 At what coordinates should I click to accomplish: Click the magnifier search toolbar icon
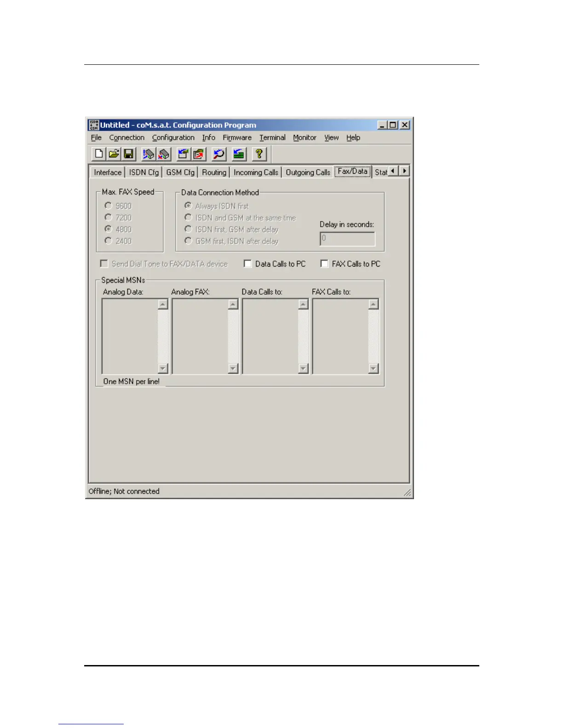click(218, 154)
